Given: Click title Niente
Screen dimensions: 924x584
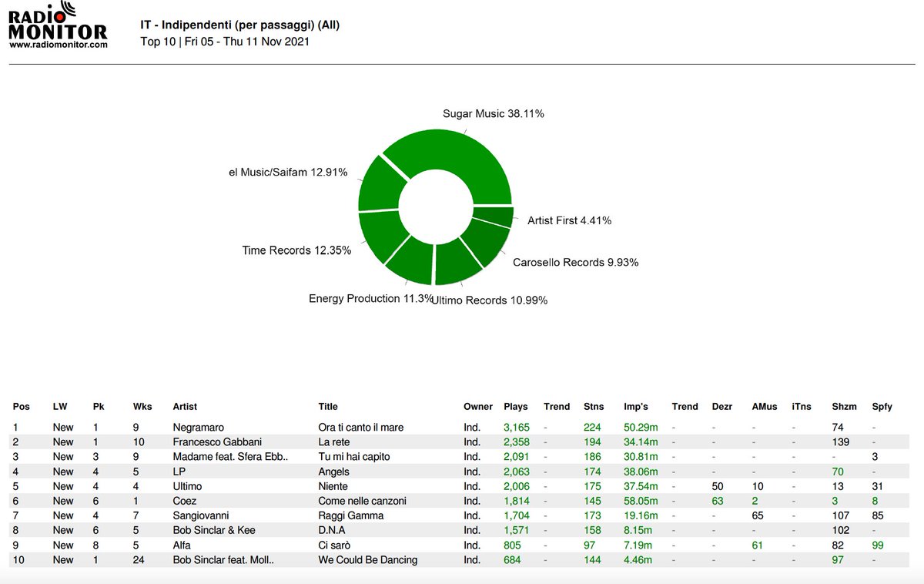Looking at the screenshot, I should click(333, 486).
